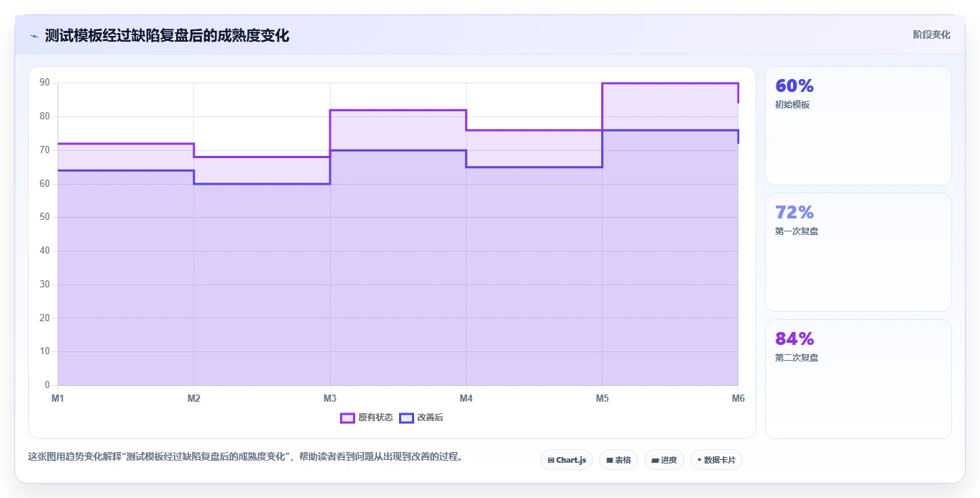
Task: Open the 60% 初始模板 card
Action: [x=858, y=126]
